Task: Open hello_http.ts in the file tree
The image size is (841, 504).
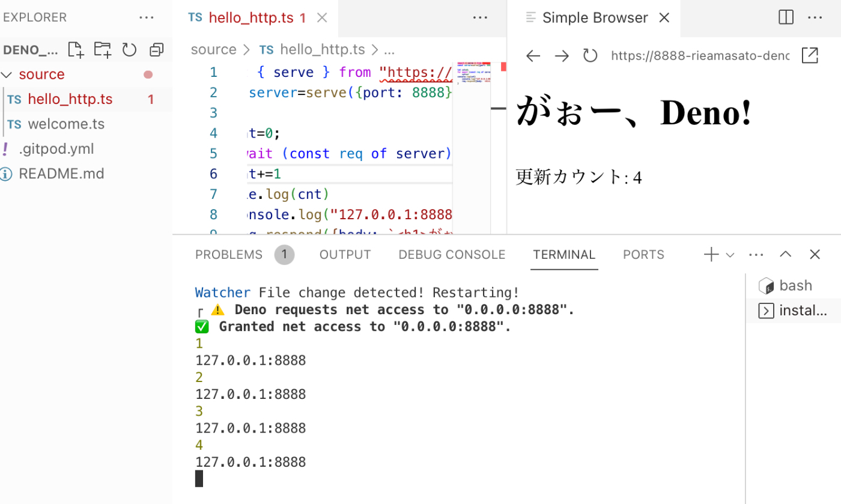Action: pyautogui.click(x=86, y=99)
